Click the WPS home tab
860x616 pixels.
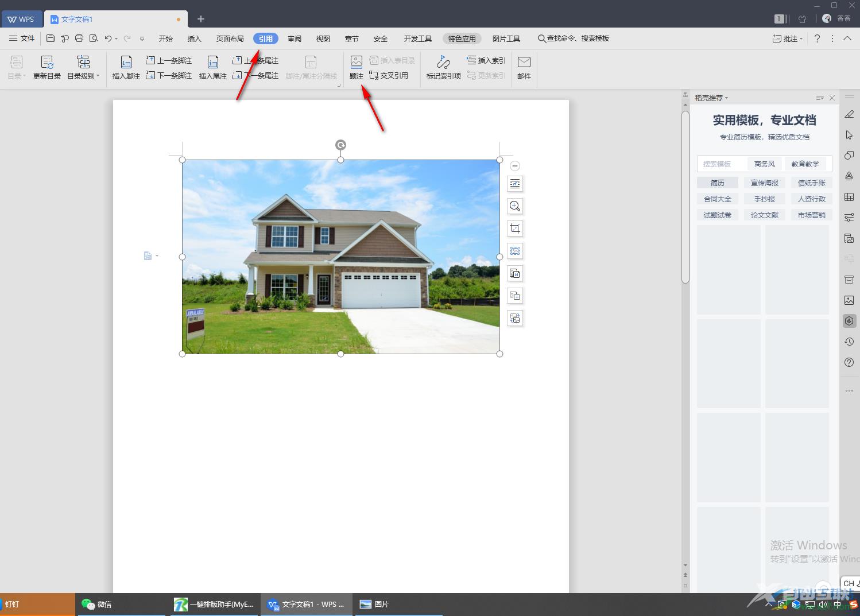pos(21,19)
